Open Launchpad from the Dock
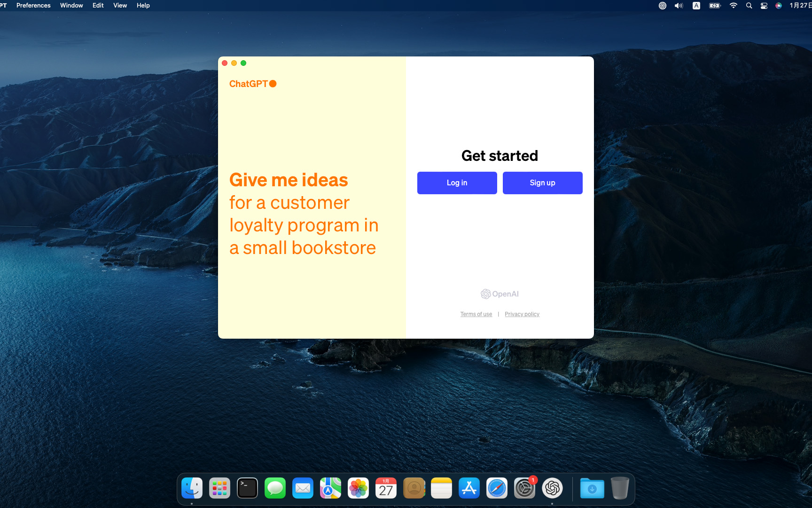812x508 pixels. pos(219,488)
